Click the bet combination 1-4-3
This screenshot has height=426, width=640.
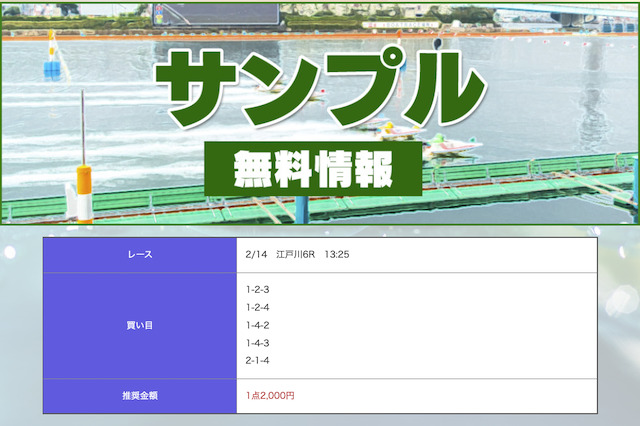point(258,343)
